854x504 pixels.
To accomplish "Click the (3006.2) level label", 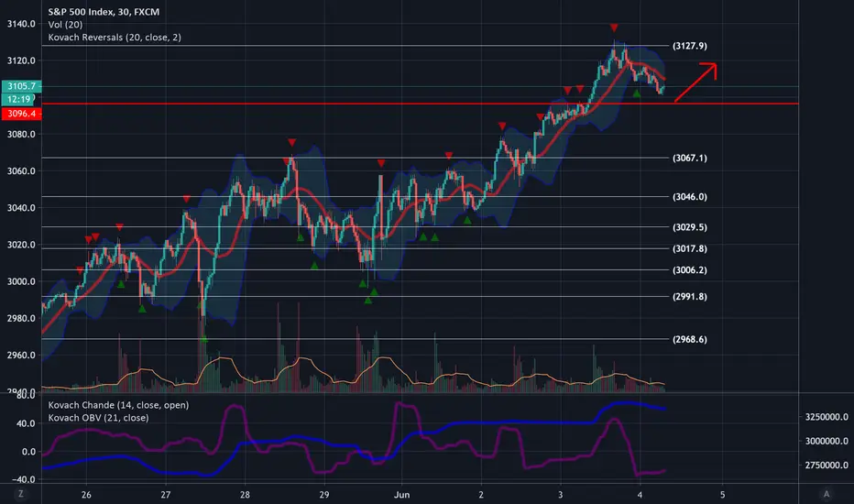I will click(689, 270).
